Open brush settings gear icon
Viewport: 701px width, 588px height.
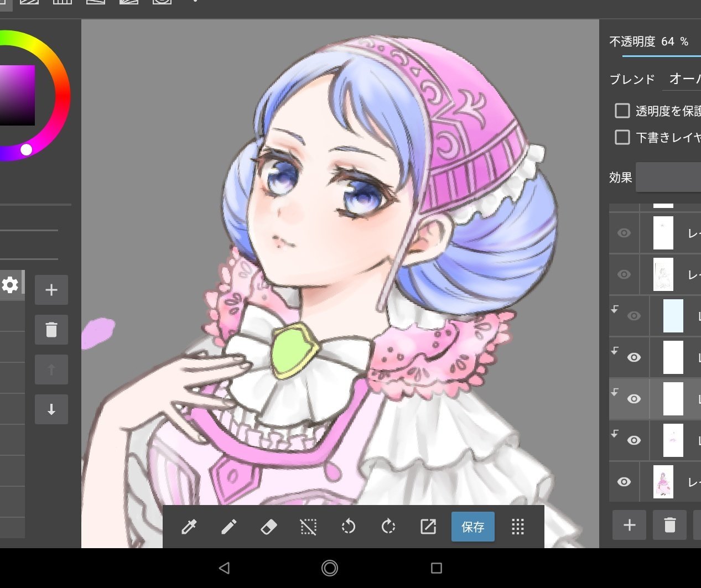(10, 285)
